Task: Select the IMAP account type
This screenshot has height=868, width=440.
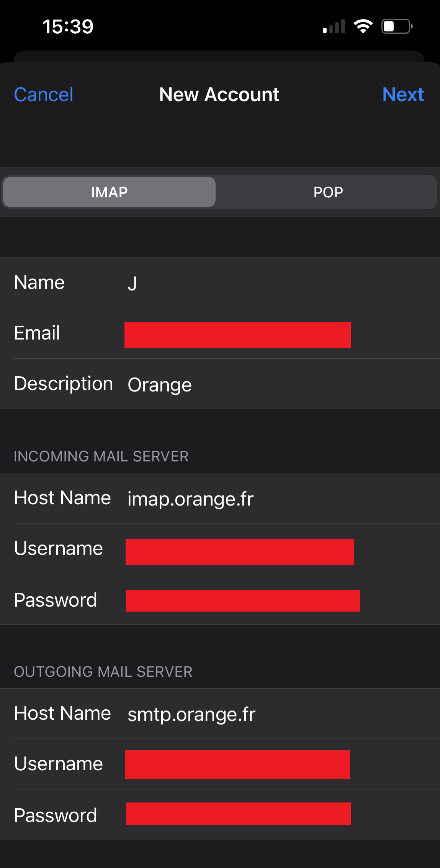Action: [109, 192]
